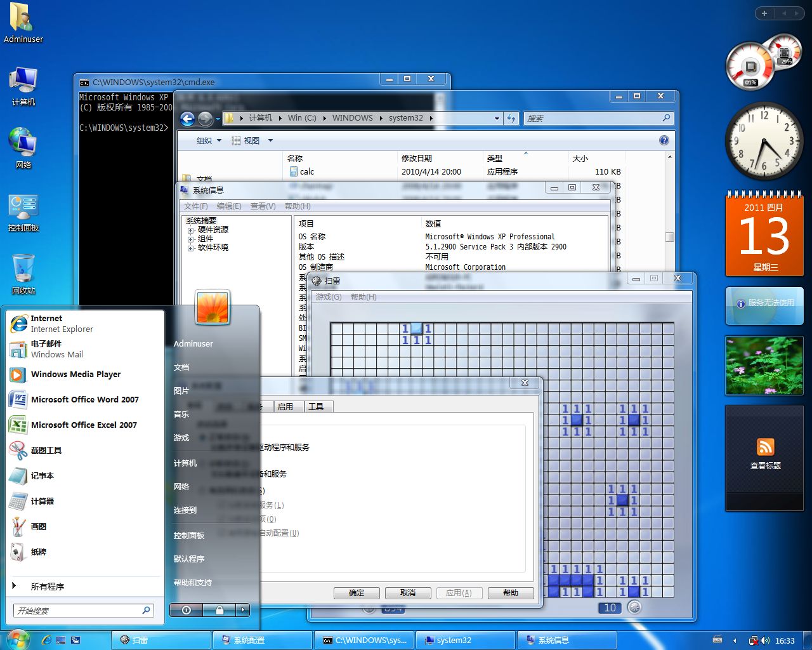The height and width of the screenshot is (650, 812).
Task: Select the 网络 desktop icon
Action: point(23,149)
